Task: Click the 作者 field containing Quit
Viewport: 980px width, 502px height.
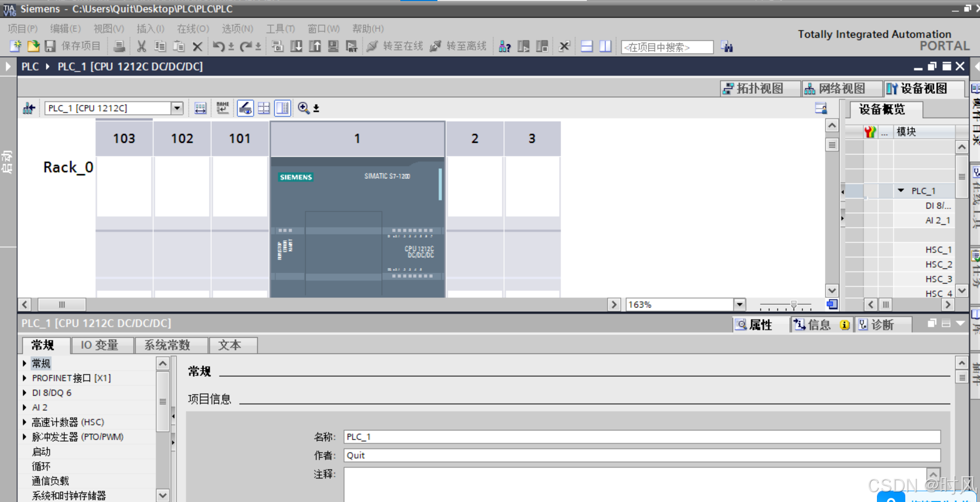Action: point(642,456)
